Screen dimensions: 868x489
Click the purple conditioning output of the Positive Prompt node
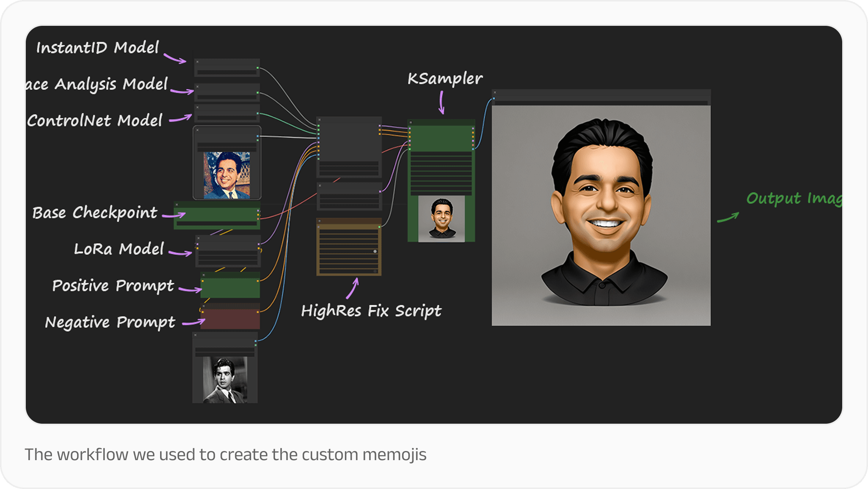(258, 281)
